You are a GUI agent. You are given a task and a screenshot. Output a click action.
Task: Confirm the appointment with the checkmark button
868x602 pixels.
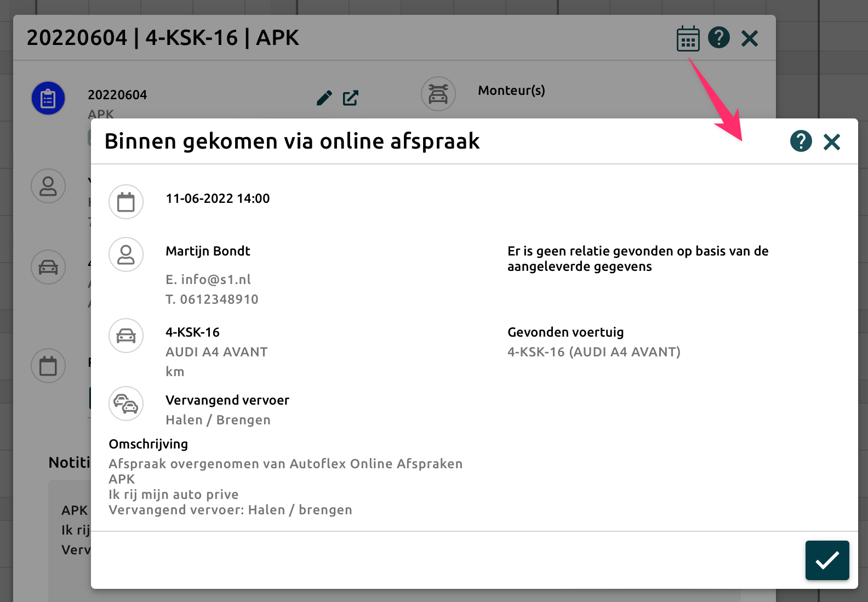tap(827, 560)
